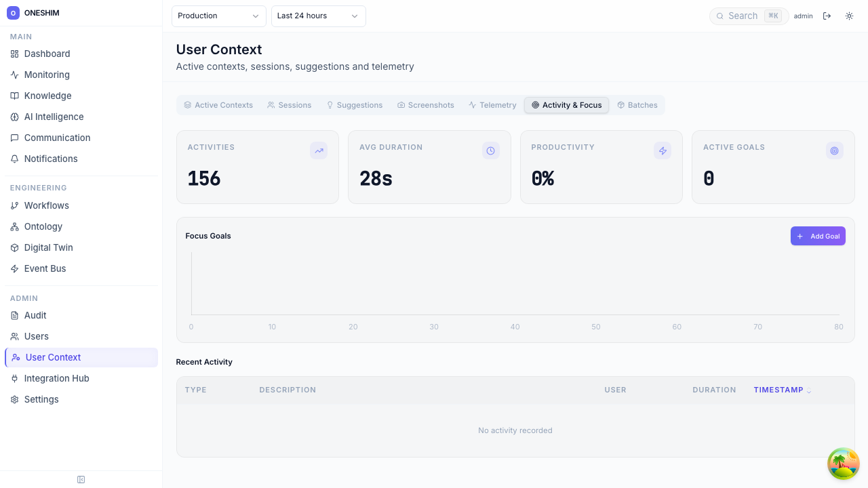This screenshot has width=868, height=488.
Task: Open Digital Twin from the sidebar
Action: click(48, 247)
